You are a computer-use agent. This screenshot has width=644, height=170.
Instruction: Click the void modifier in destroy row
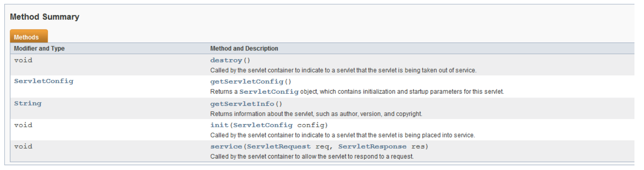click(23, 60)
